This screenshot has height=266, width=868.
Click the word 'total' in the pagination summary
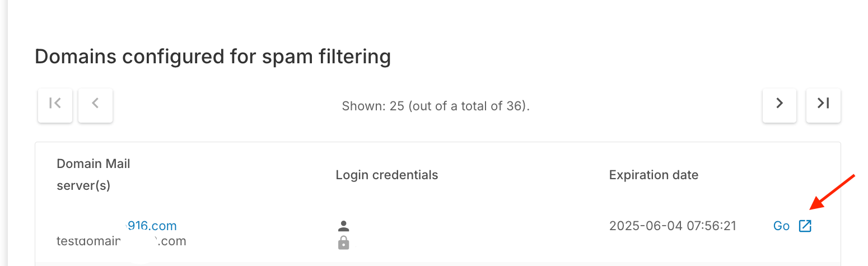point(477,106)
